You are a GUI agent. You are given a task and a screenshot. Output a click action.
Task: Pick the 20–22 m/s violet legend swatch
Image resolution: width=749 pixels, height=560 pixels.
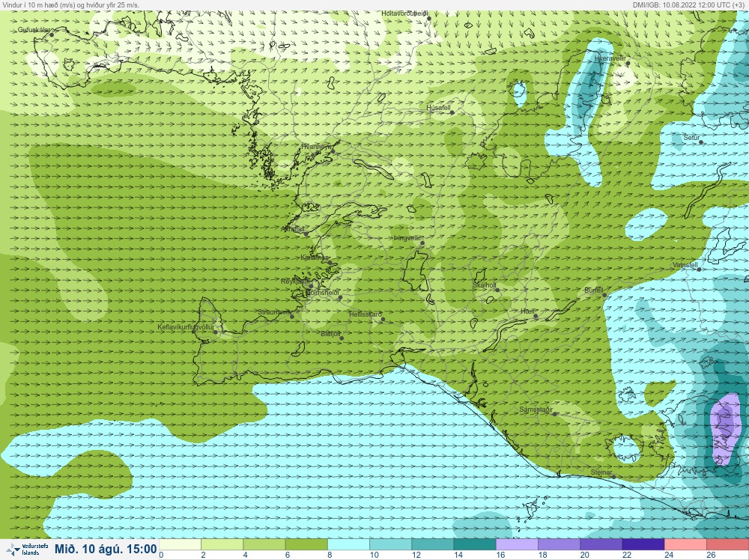click(x=601, y=544)
